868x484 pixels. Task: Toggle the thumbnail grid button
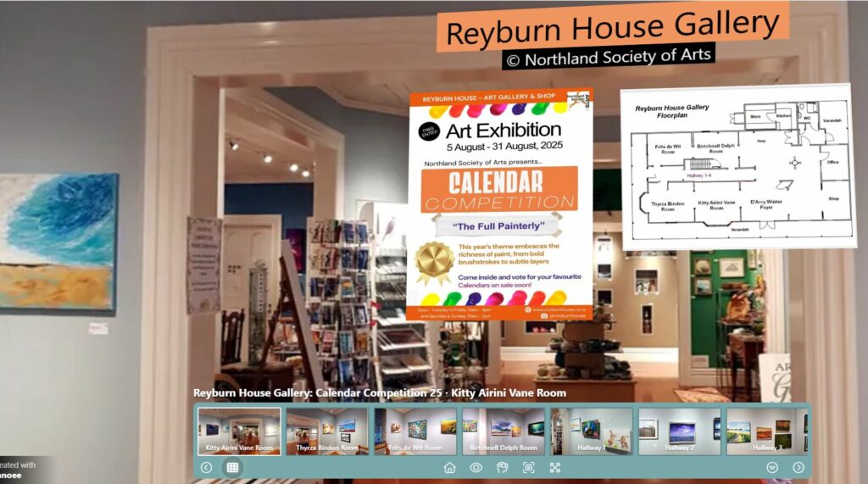232,467
